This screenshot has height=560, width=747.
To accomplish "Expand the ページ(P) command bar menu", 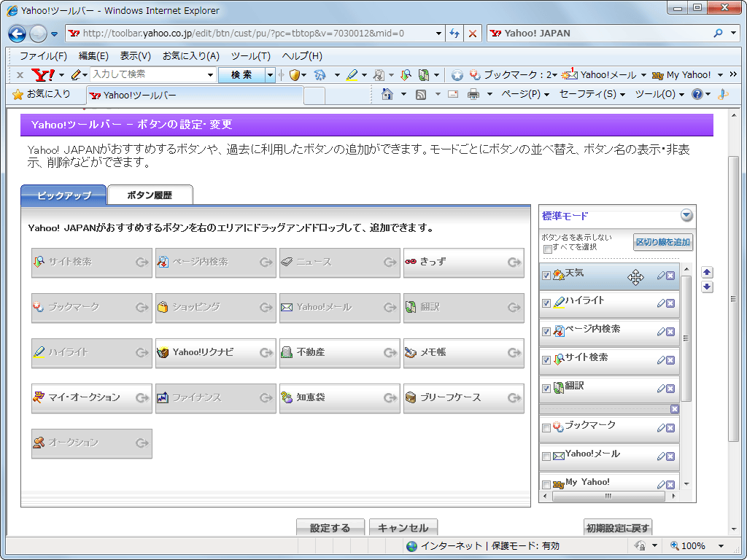I will pos(525,94).
